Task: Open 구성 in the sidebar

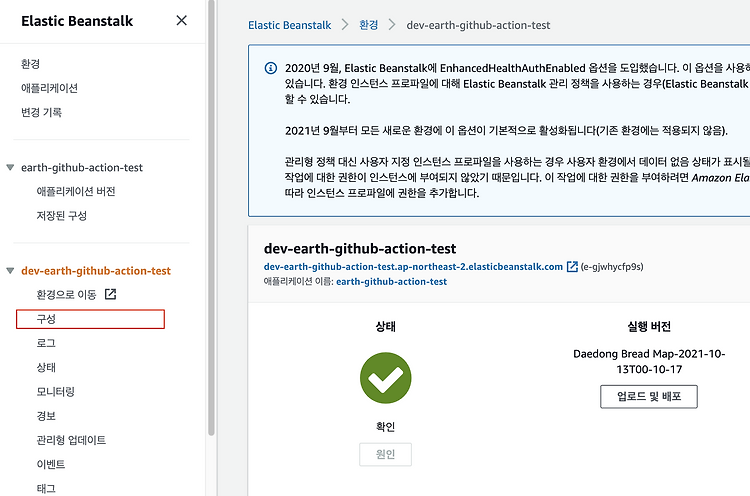Action: click(x=90, y=319)
